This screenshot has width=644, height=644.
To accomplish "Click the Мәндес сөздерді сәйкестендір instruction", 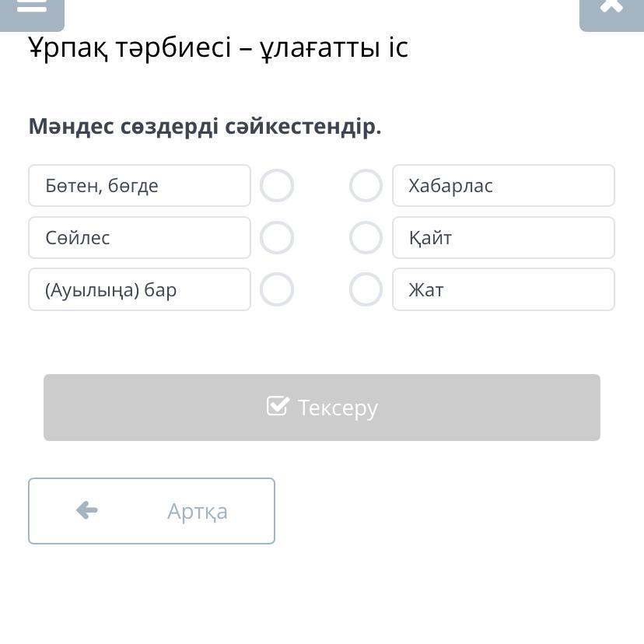I will click(x=205, y=126).
